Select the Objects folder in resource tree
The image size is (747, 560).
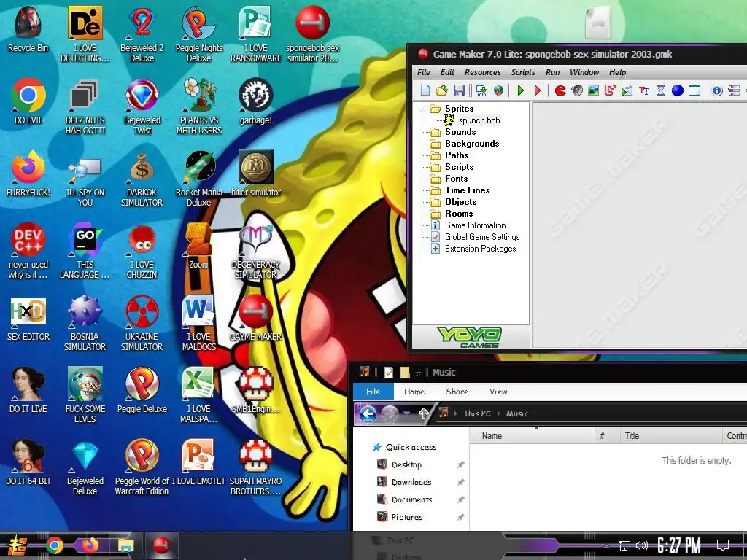tap(460, 202)
